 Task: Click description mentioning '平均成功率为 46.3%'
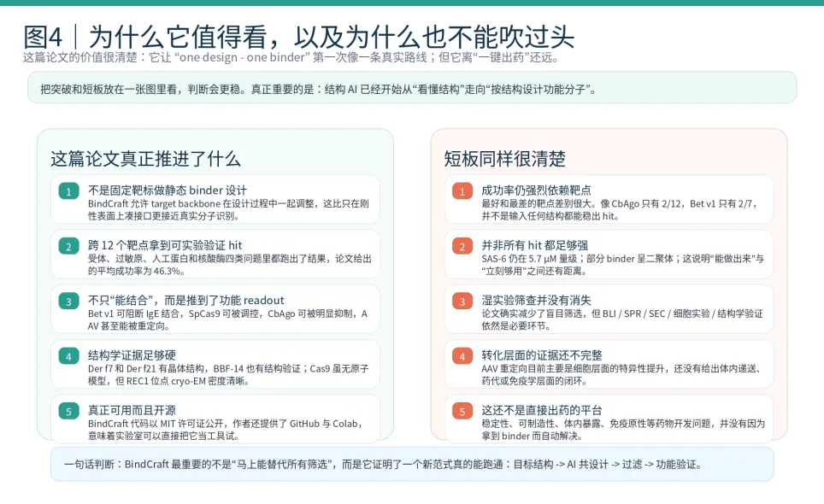point(230,265)
